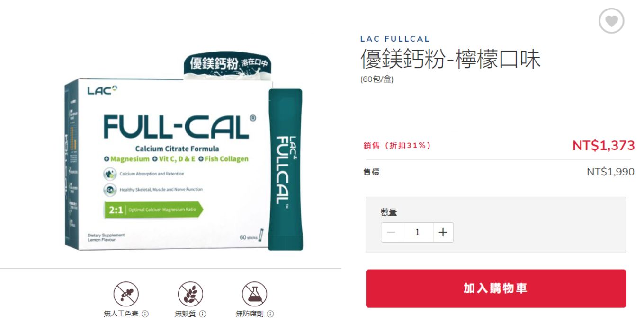Decrease quantity with the minus button
This screenshot has width=644, height=332.
pyautogui.click(x=392, y=232)
